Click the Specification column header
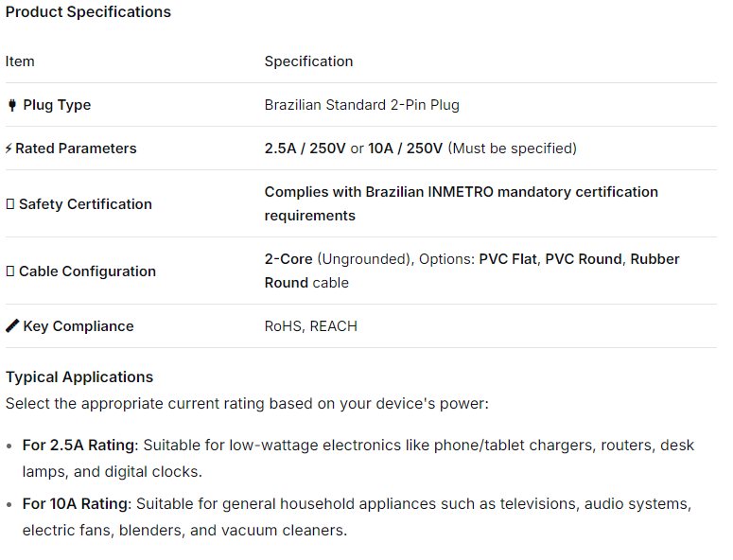 pyautogui.click(x=308, y=61)
